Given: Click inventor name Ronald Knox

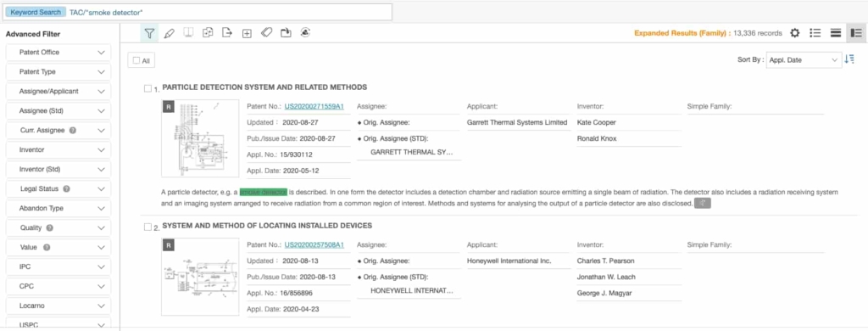Looking at the screenshot, I should [x=596, y=138].
